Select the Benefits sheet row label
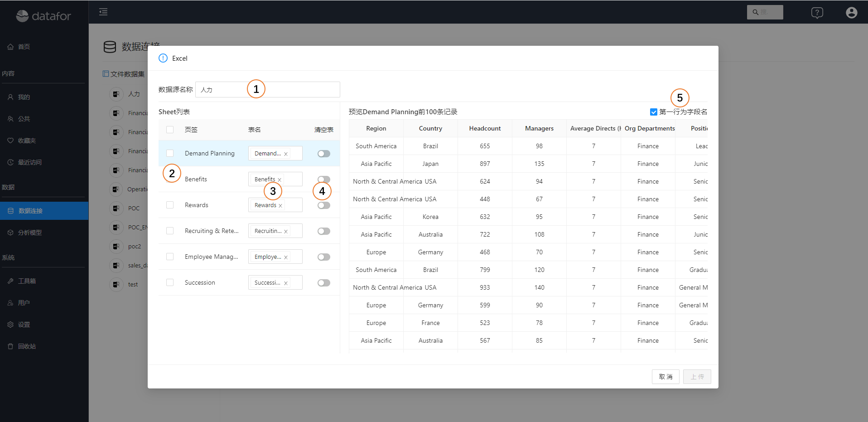 pyautogui.click(x=196, y=179)
